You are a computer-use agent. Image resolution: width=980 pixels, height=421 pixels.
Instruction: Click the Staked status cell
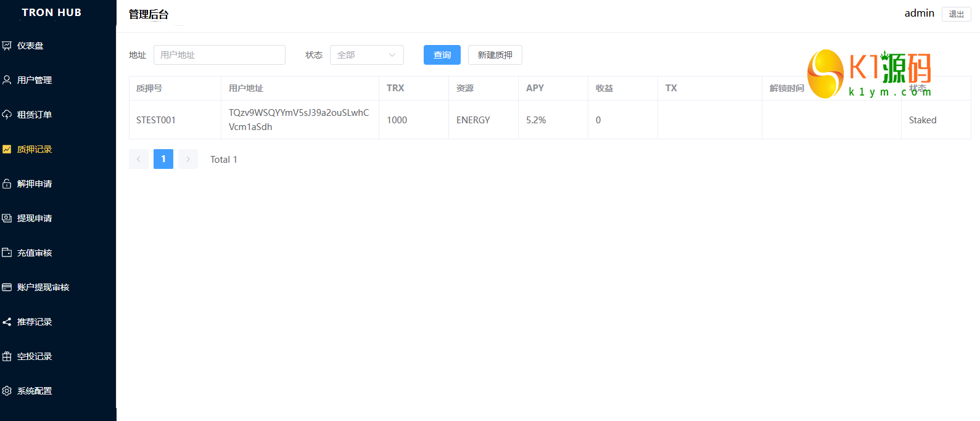point(936,120)
